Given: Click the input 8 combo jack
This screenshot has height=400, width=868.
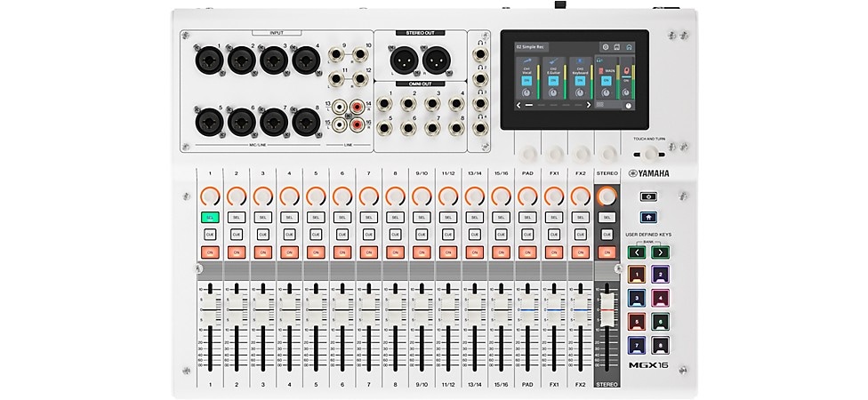Looking at the screenshot, I should tap(306, 121).
